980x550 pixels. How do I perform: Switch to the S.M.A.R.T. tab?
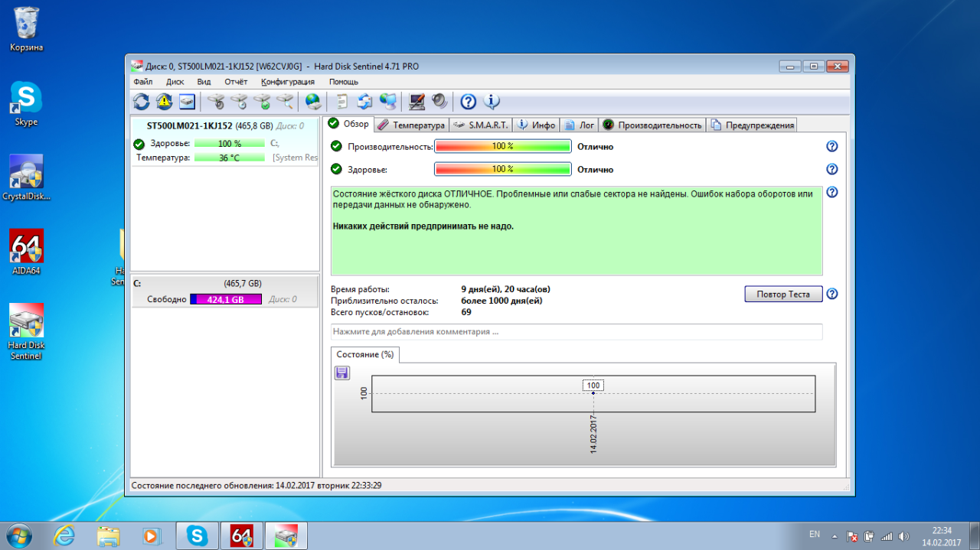tap(481, 125)
